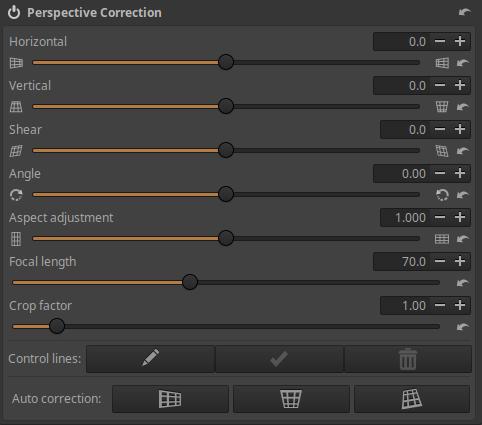Delete control lines with the trash button
Screen dimensions: 482x425
(408, 359)
